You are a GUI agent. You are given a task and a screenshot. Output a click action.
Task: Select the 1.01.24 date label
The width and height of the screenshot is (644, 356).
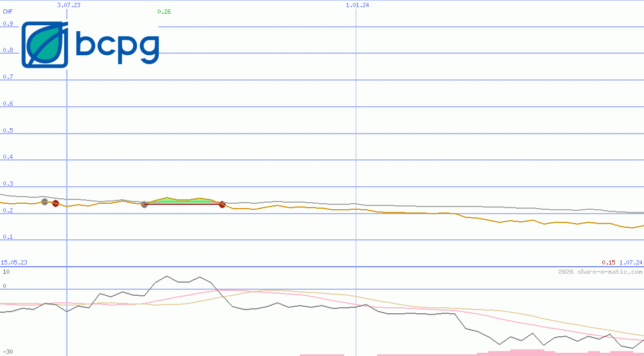tap(357, 5)
